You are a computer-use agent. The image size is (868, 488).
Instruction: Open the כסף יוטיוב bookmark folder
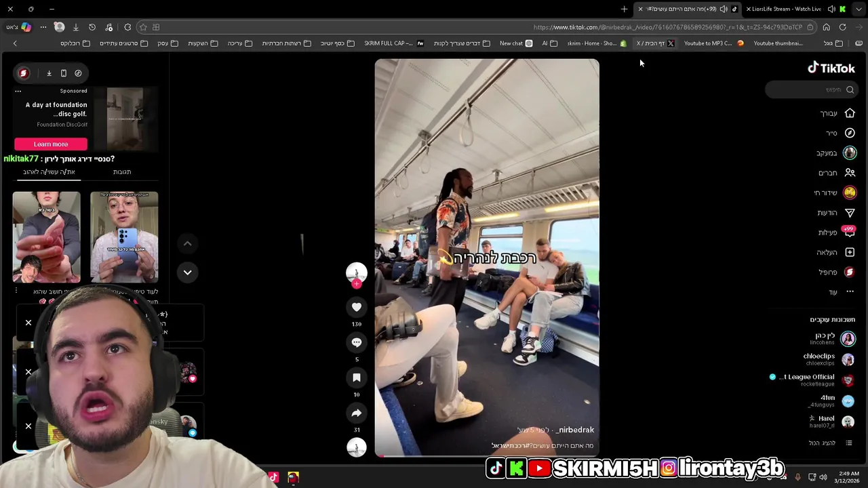coord(337,43)
